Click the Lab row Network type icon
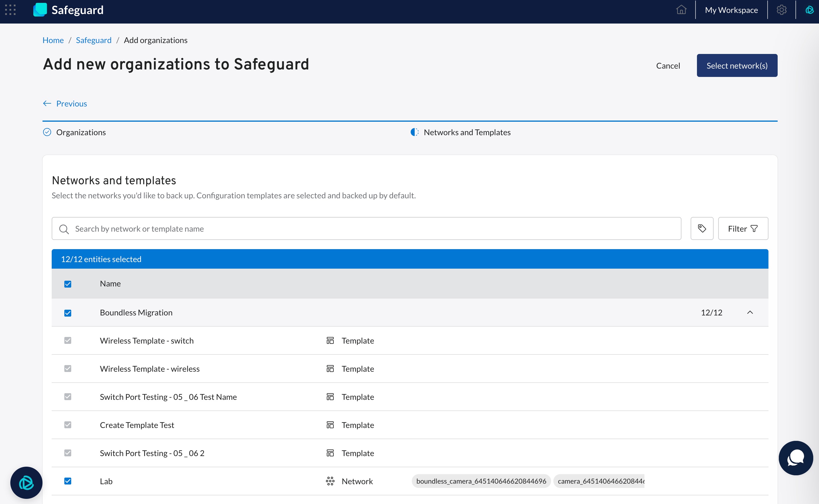Image resolution: width=819 pixels, height=504 pixels. click(330, 481)
